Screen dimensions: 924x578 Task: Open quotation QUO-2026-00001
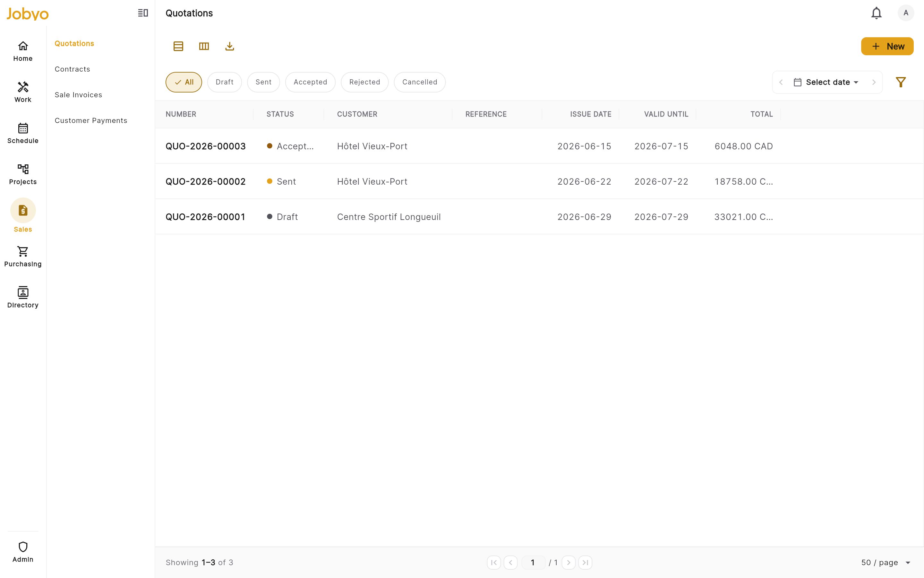coord(205,217)
